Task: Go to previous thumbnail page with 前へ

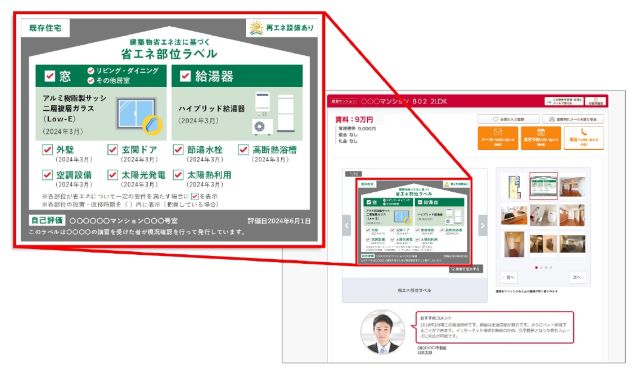Action: coord(509,277)
